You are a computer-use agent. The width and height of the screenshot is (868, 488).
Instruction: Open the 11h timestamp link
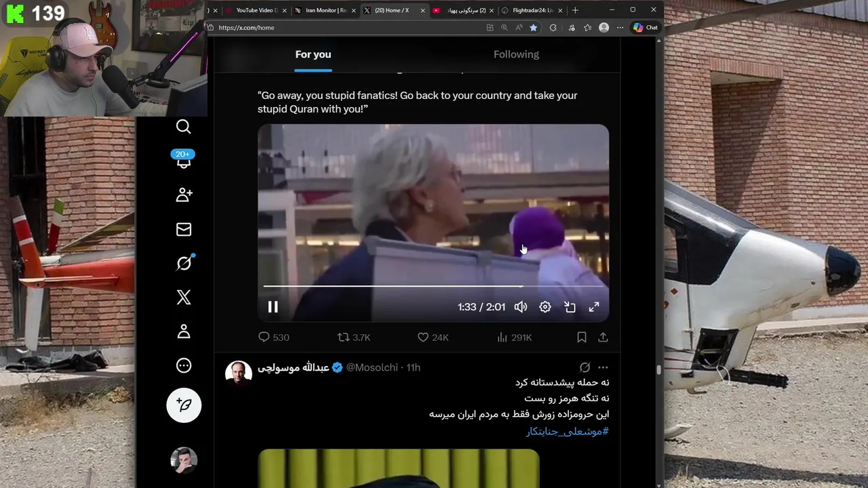coord(413,367)
